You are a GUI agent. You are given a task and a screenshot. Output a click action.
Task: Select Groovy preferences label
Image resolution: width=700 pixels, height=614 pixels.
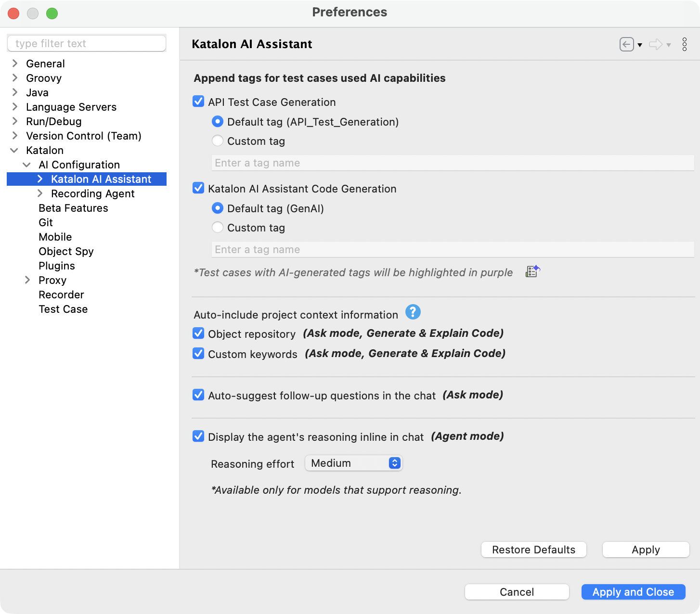(x=44, y=78)
